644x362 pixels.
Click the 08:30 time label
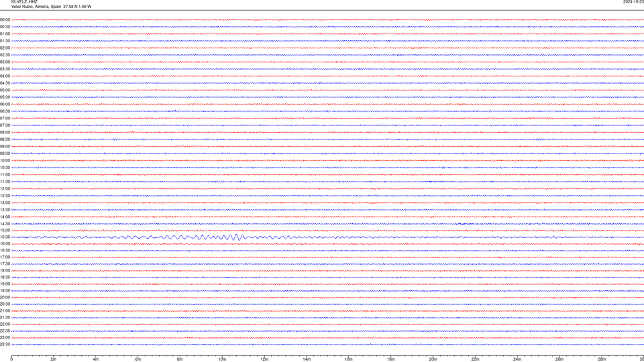point(5,139)
